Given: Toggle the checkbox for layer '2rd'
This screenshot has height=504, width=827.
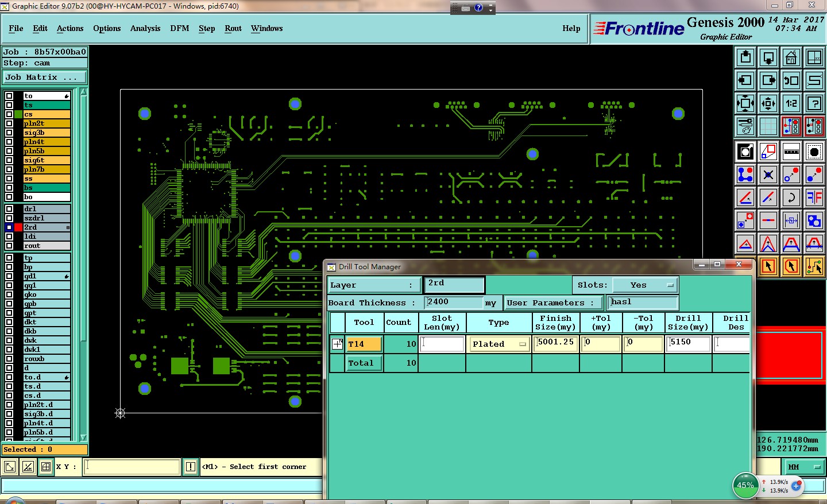Looking at the screenshot, I should pyautogui.click(x=9, y=227).
